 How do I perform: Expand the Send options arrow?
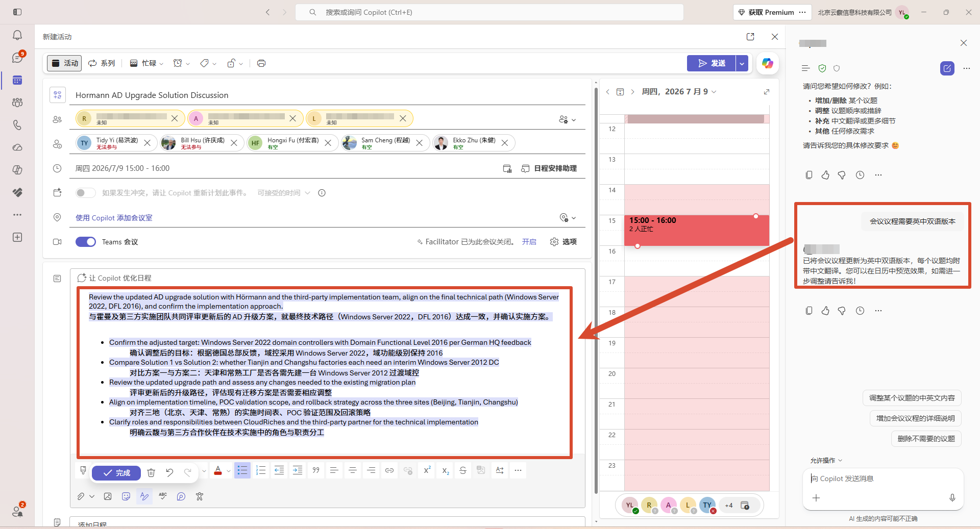click(x=742, y=63)
